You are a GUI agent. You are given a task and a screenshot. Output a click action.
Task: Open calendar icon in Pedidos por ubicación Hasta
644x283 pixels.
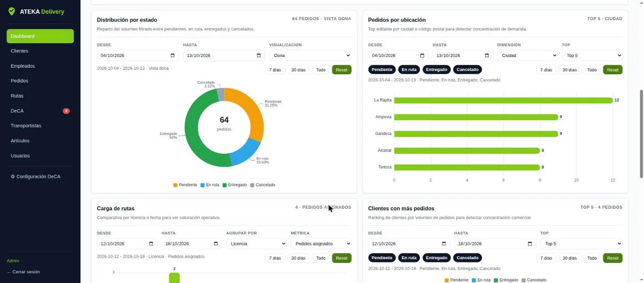(487, 56)
